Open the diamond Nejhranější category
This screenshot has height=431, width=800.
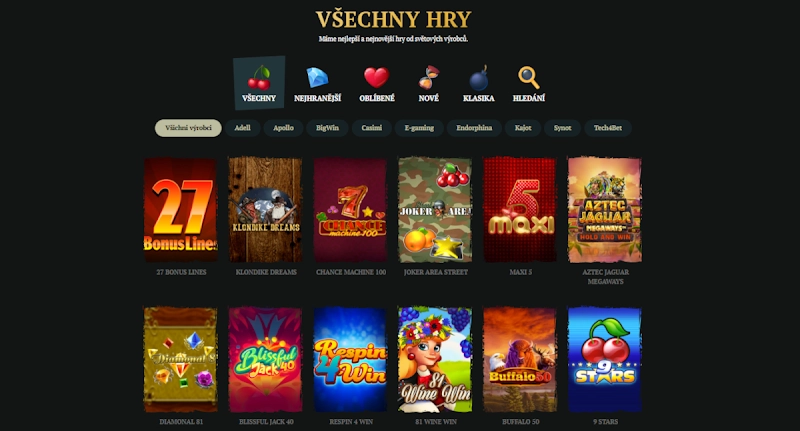(317, 84)
